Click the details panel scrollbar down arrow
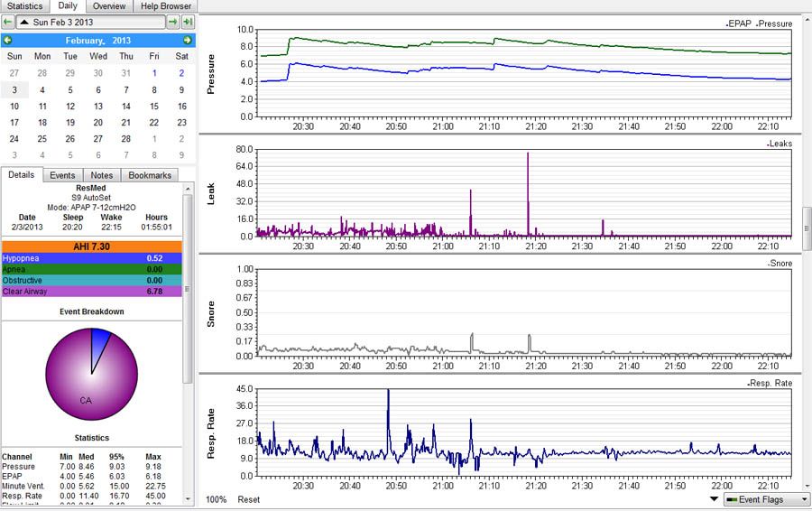Viewport: 812px width, 511px height. point(188,499)
